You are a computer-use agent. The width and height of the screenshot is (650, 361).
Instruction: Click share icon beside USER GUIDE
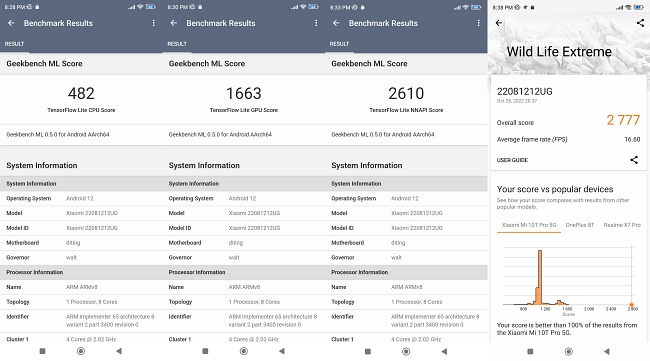click(634, 160)
